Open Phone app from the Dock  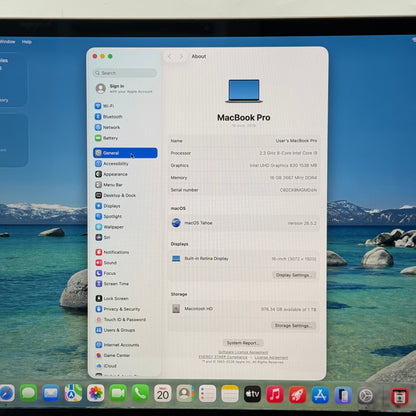click(140, 393)
